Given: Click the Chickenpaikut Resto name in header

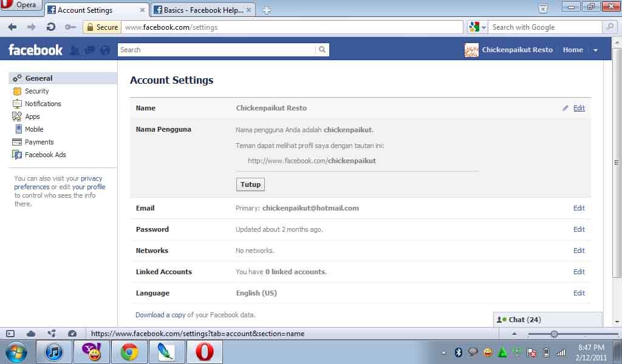Looking at the screenshot, I should tap(518, 50).
